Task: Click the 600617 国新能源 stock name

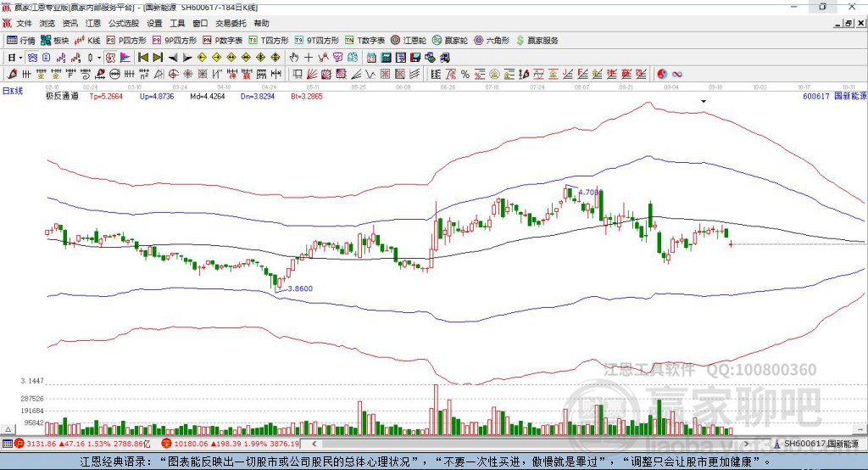Action: coord(834,97)
